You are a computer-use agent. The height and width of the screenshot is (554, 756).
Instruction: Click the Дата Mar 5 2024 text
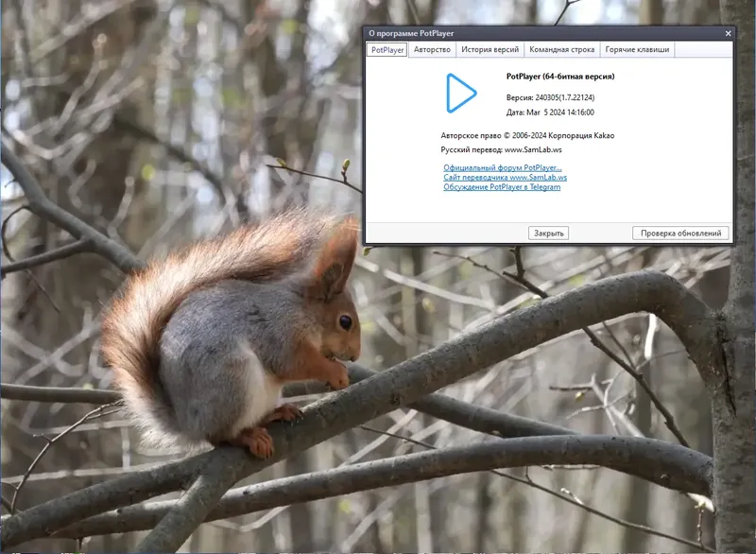coord(550,113)
